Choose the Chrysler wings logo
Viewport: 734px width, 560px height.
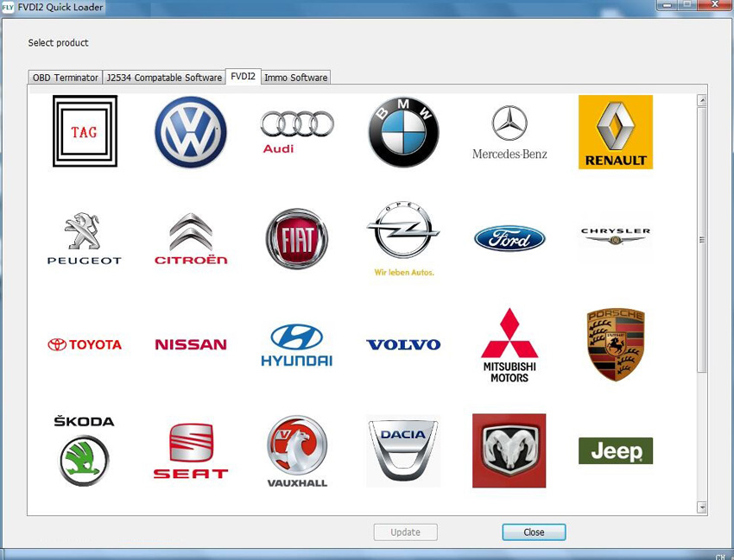click(616, 236)
